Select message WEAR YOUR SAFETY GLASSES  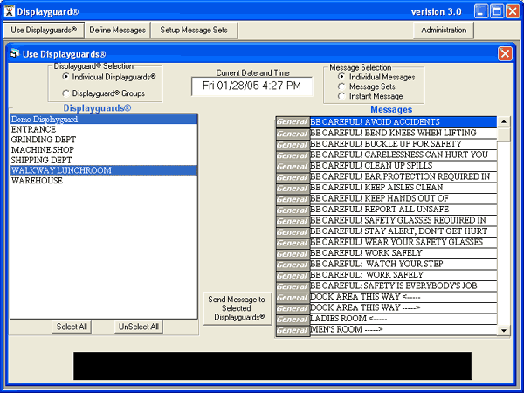403,242
